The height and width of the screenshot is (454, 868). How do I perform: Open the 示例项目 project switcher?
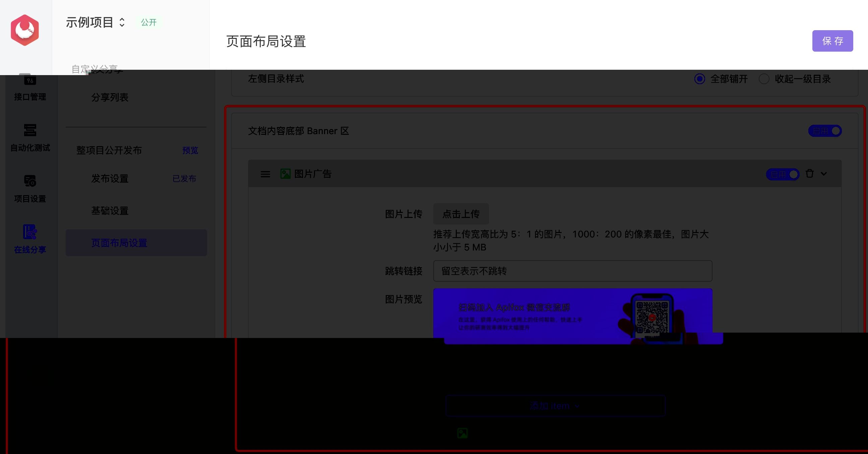coord(96,22)
